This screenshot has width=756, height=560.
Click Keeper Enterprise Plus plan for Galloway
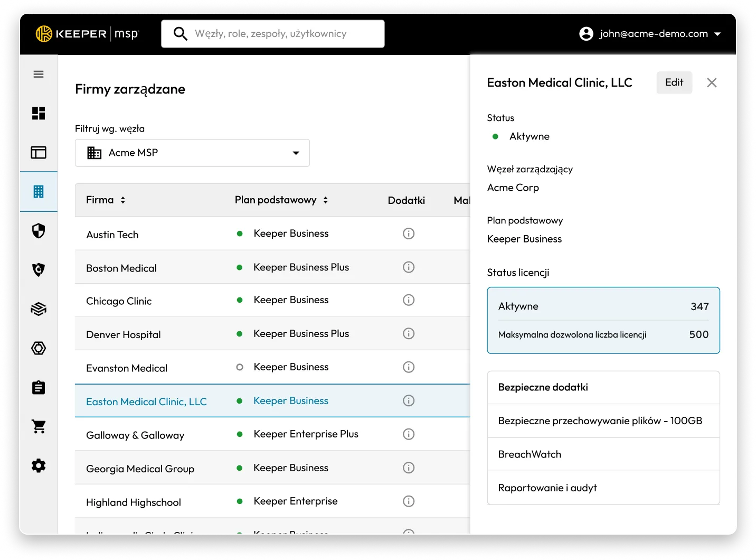pos(306,434)
